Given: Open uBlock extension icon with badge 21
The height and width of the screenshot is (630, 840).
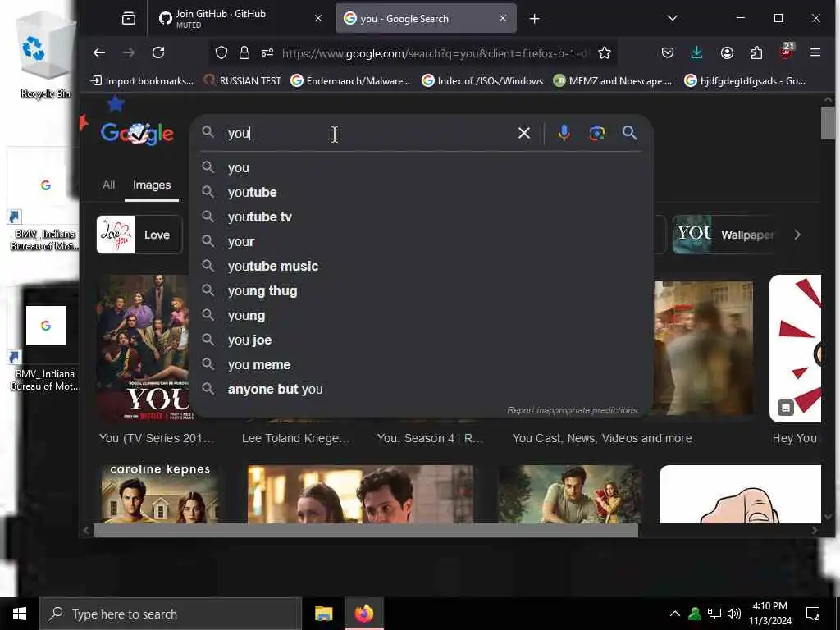Looking at the screenshot, I should pos(787,52).
